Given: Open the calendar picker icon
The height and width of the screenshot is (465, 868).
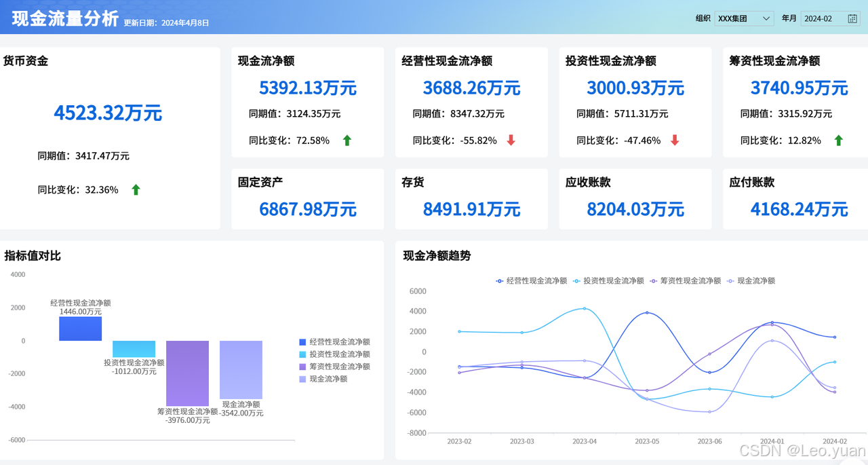Looking at the screenshot, I should tap(852, 19).
